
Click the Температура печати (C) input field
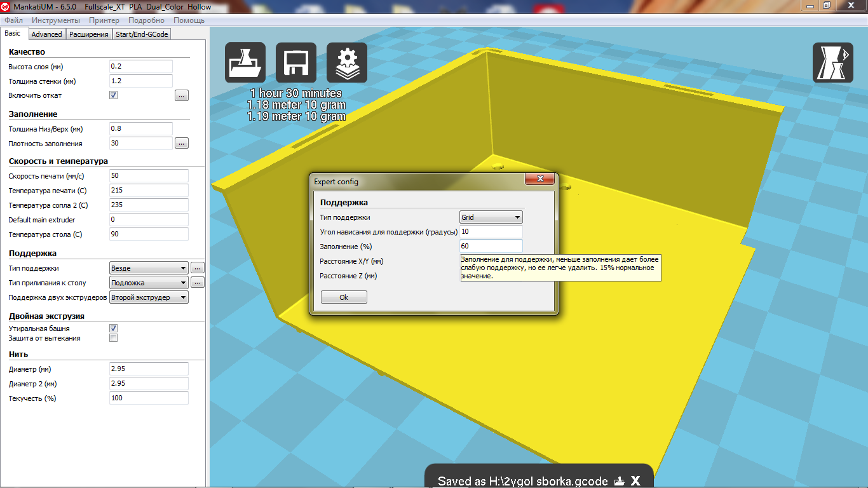click(149, 191)
